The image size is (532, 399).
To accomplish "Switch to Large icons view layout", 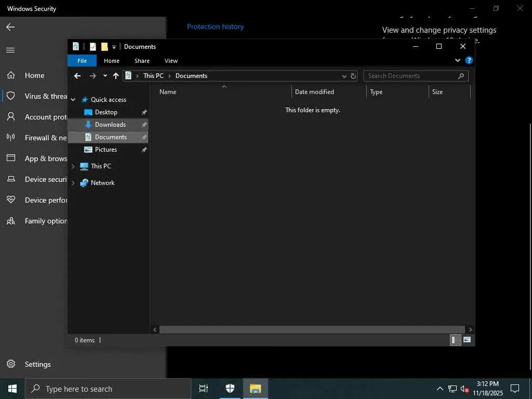I will (x=467, y=340).
